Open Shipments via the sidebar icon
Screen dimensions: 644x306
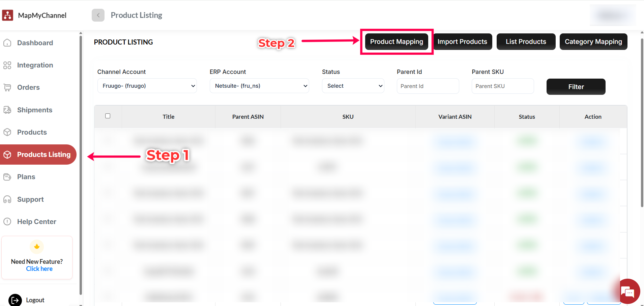(7, 110)
